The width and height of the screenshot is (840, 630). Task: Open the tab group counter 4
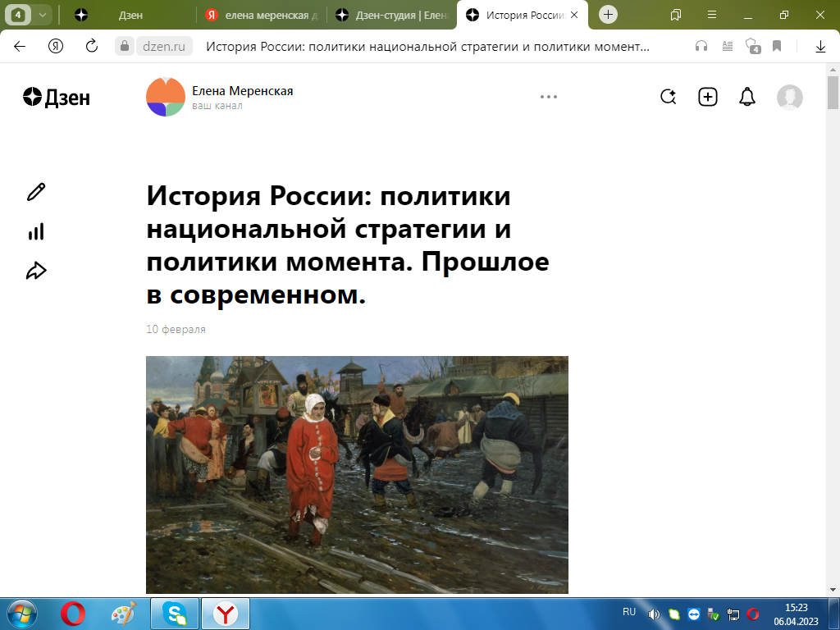click(18, 15)
